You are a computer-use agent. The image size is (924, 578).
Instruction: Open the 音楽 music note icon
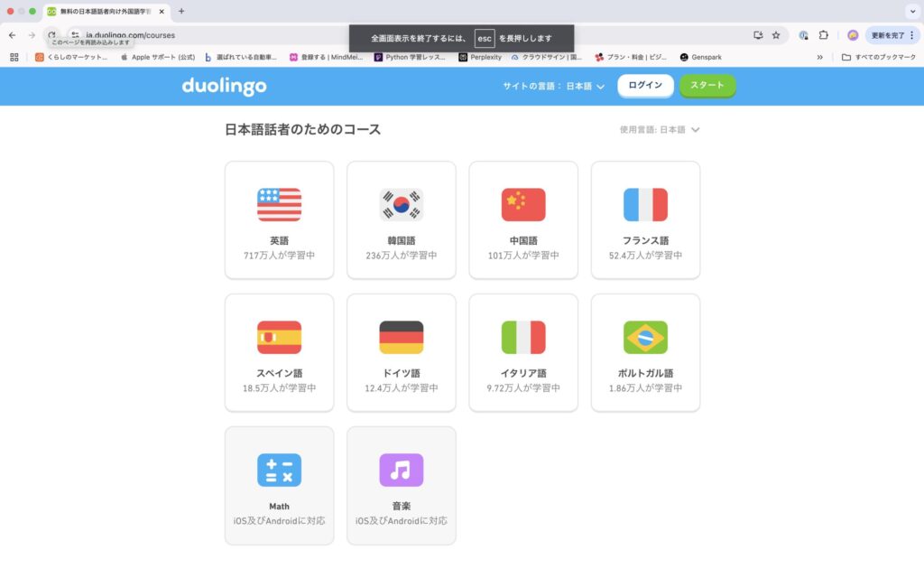coord(401,470)
